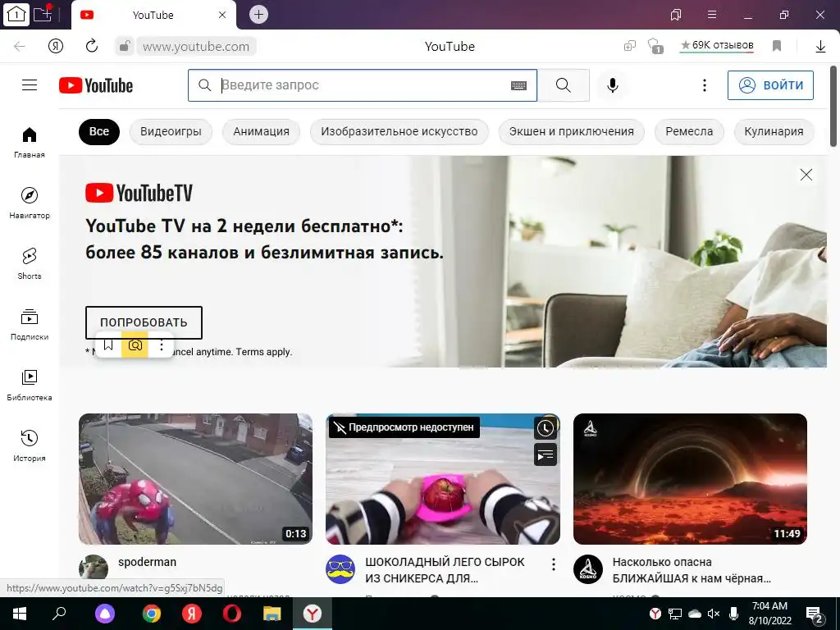Screen dimensions: 840x630
Task: Open more options for ШОКОЛАДНЫЙ ЛЕГО СЫРОК video
Action: (554, 564)
